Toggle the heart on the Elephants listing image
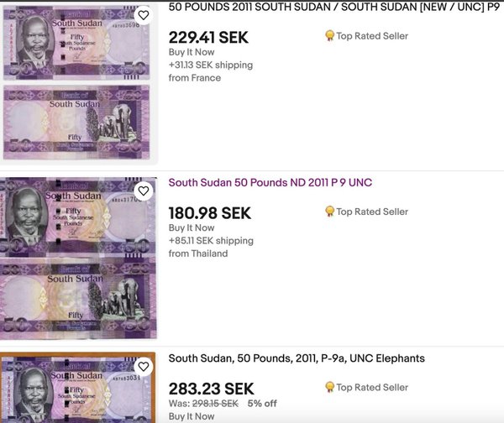Screen dimensions: 504x423 [x=144, y=367]
